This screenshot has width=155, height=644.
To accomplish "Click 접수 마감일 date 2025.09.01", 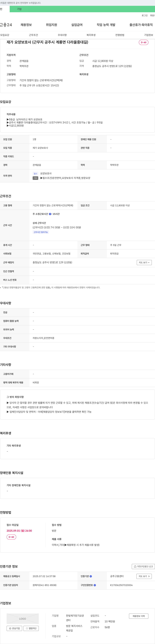I will tap(19, 531).
